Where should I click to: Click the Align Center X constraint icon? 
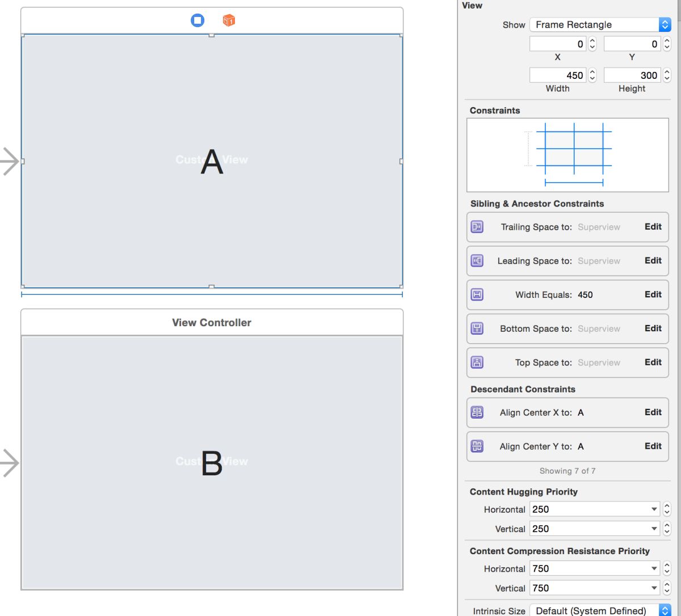coord(477,412)
